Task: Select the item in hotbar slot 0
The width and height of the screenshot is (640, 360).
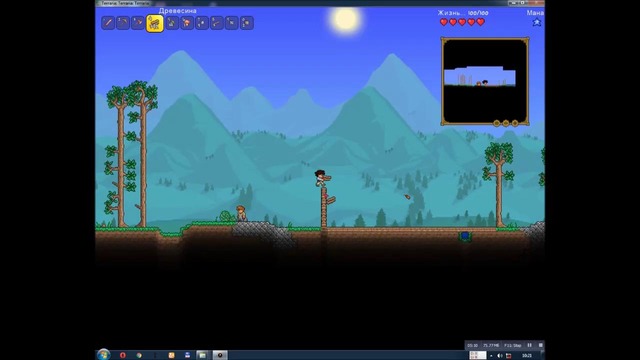Action: tap(247, 23)
